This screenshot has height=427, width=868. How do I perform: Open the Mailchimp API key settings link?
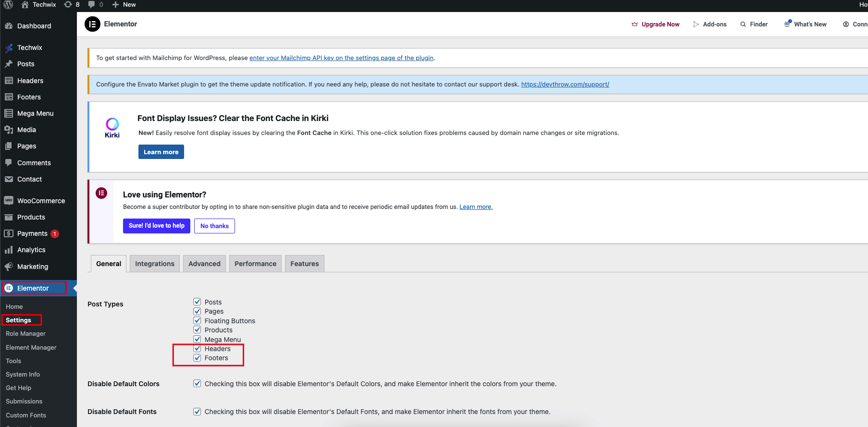pos(341,58)
